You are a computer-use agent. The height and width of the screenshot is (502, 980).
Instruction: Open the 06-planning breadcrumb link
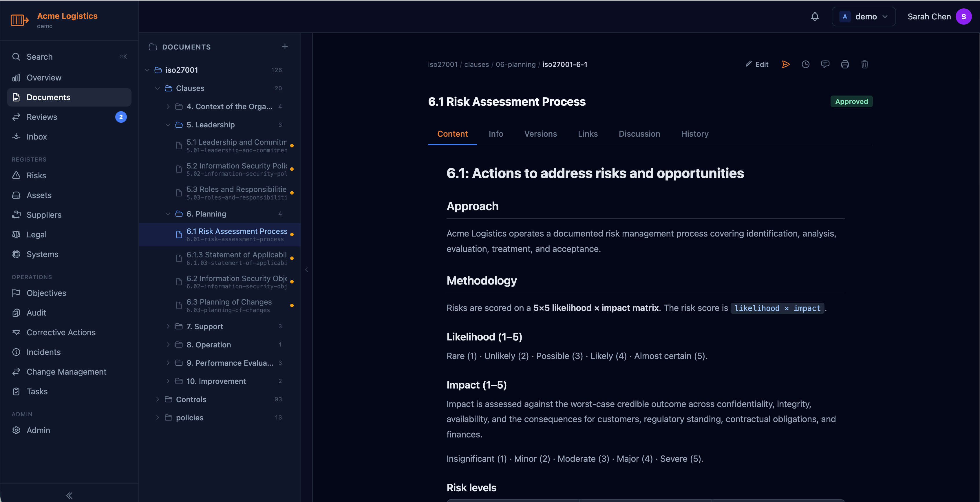(x=515, y=64)
